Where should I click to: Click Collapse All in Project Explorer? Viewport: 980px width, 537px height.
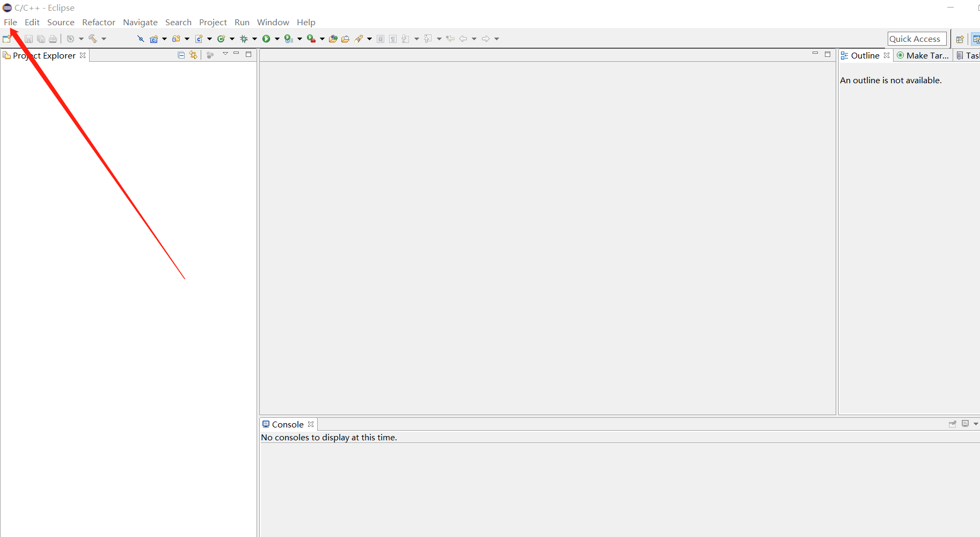181,55
